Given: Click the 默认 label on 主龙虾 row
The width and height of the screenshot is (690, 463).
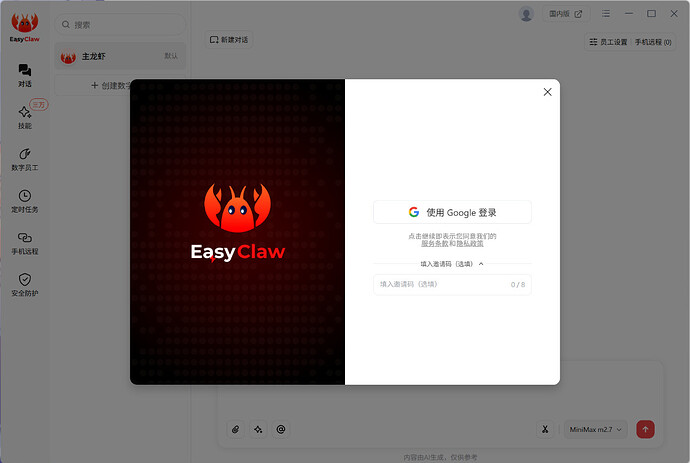Looking at the screenshot, I should [171, 56].
